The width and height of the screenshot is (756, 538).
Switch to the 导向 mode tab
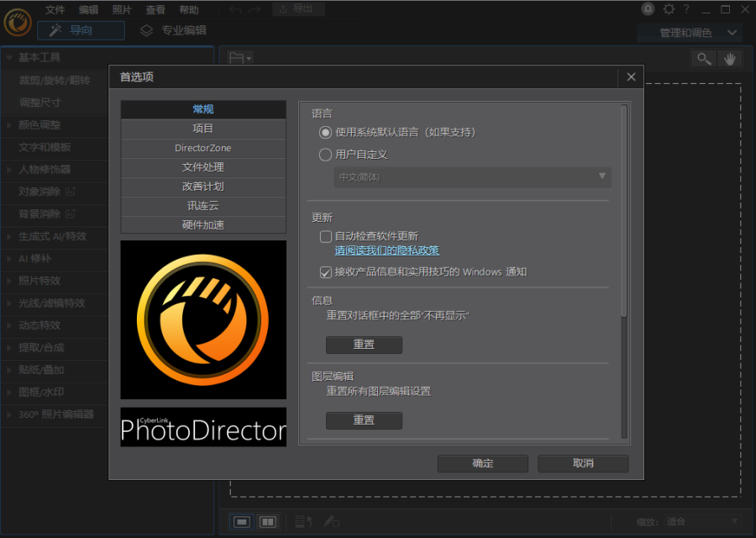point(81,30)
